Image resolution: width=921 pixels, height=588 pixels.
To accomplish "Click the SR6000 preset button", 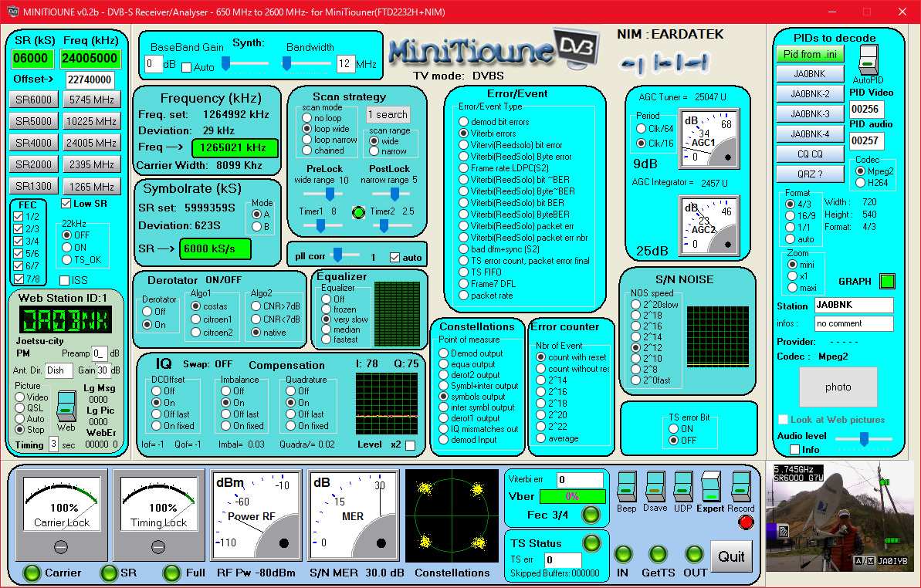I will pos(33,100).
